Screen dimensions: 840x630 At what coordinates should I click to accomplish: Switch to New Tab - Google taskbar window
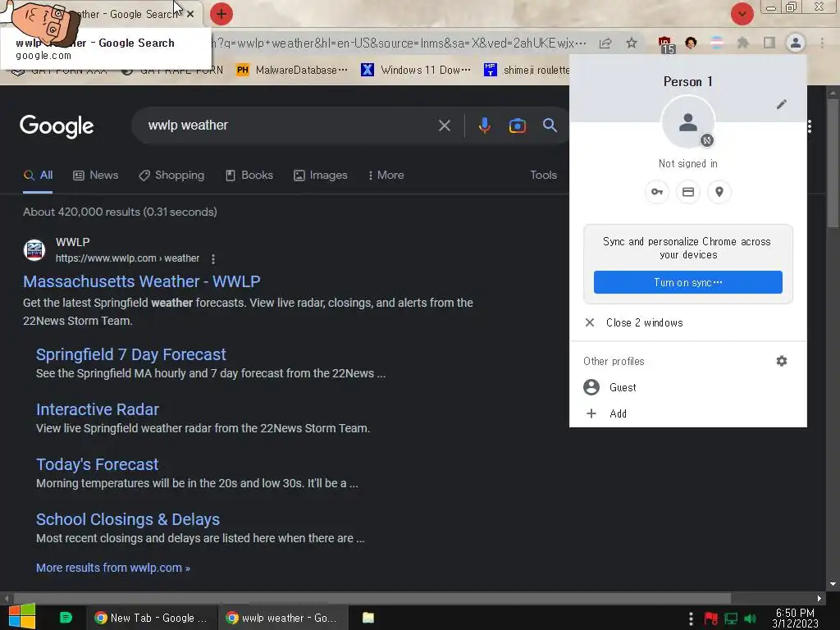click(x=151, y=618)
